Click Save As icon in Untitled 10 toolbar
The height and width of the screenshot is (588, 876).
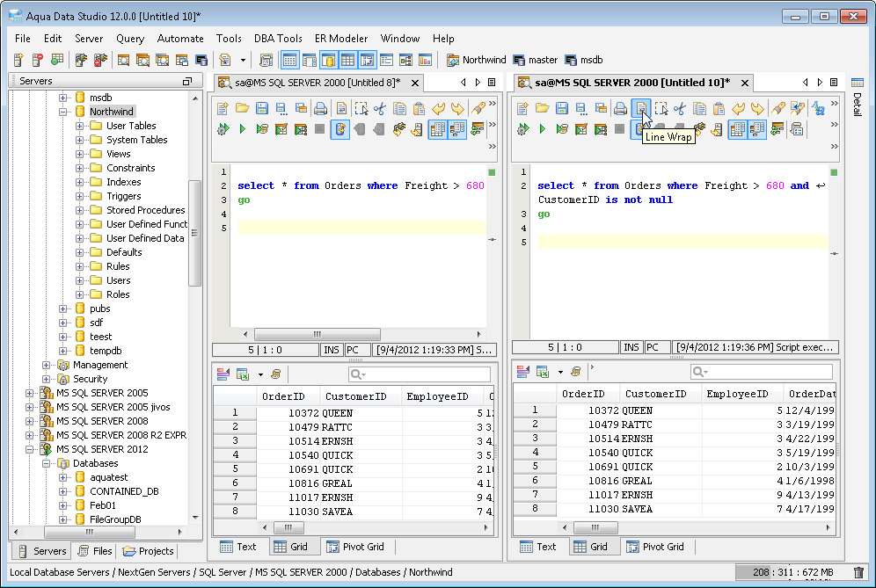click(581, 108)
